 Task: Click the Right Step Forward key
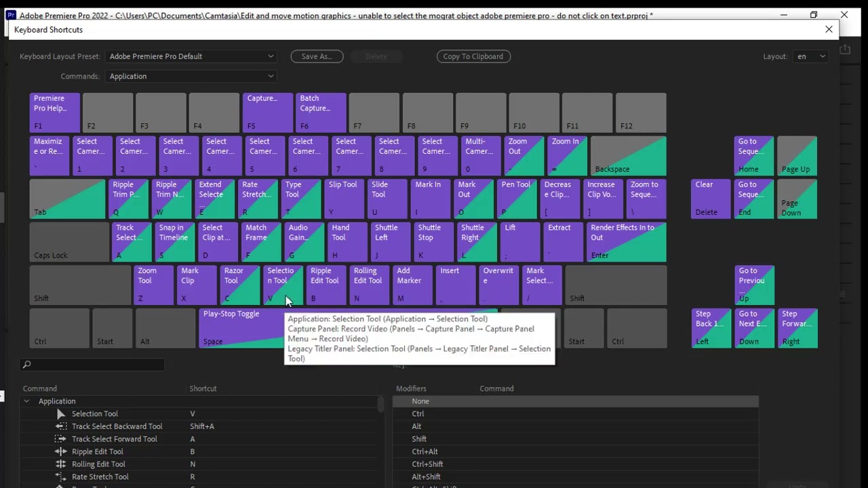pos(797,329)
